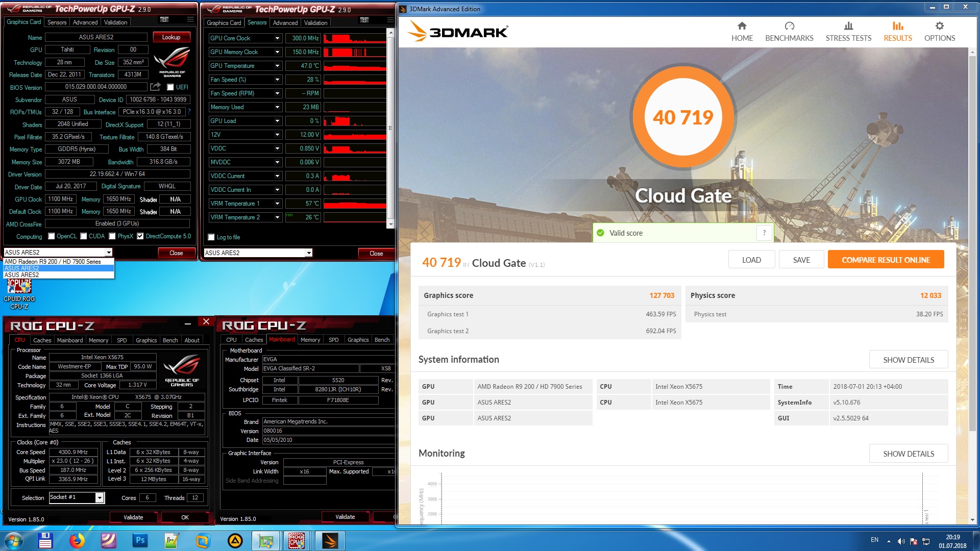Screen dimensions: 980x551
Task: Click COMPARE RESULT ONLINE button
Action: click(886, 260)
